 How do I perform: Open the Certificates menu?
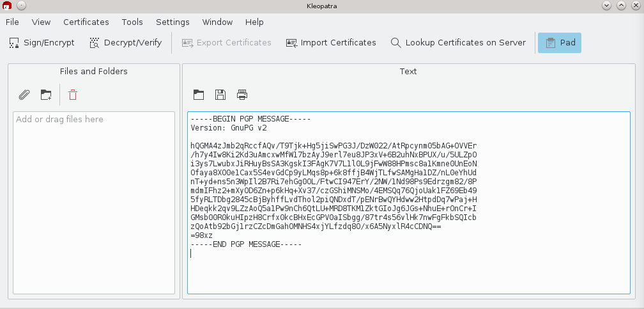pyautogui.click(x=86, y=22)
